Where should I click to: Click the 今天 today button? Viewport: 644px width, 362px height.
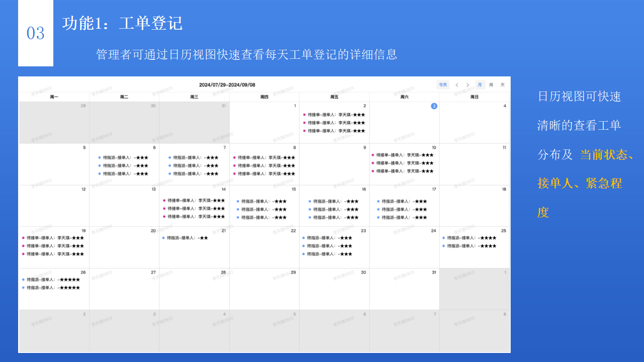tap(443, 84)
